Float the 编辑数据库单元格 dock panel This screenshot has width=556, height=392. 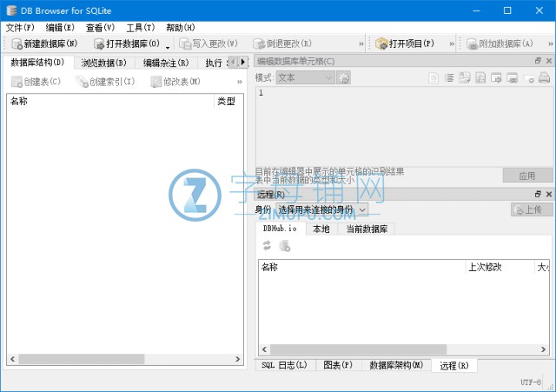538,61
